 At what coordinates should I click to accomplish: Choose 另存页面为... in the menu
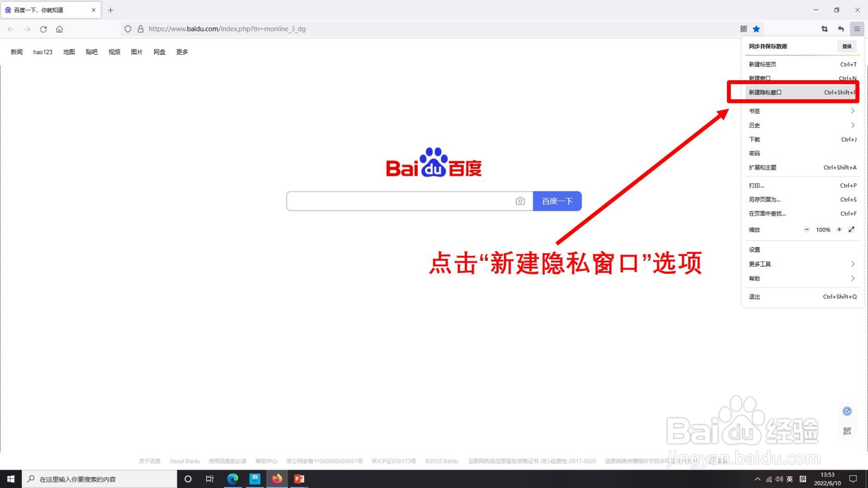(802, 200)
